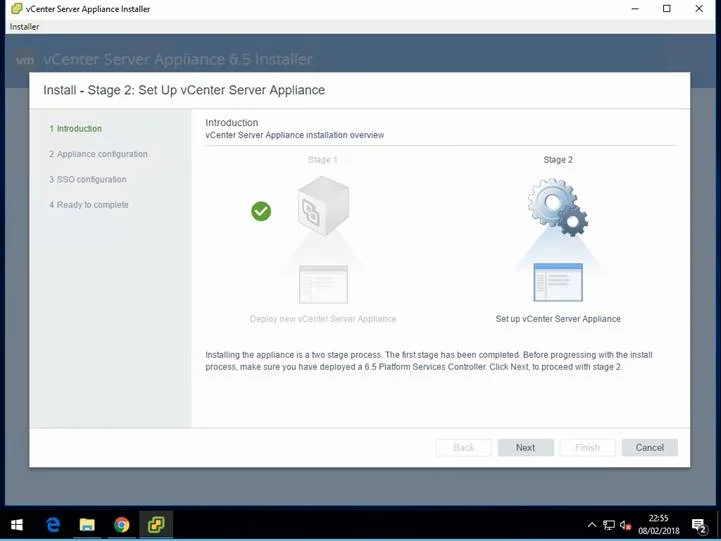Viewport: 721px width, 541px height.
Task: Open File Explorer from taskbar
Action: tap(87, 524)
